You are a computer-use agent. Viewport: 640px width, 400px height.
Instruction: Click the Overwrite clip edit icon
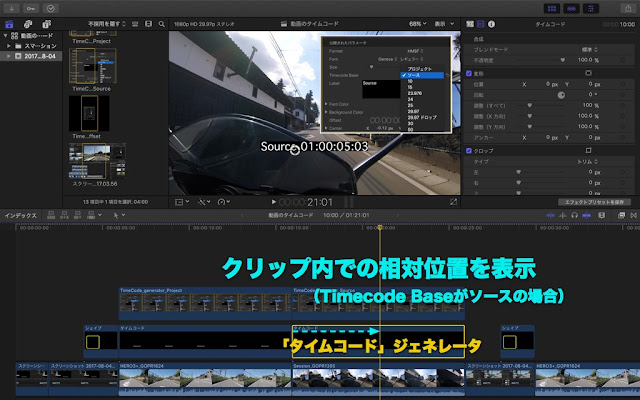(x=91, y=215)
